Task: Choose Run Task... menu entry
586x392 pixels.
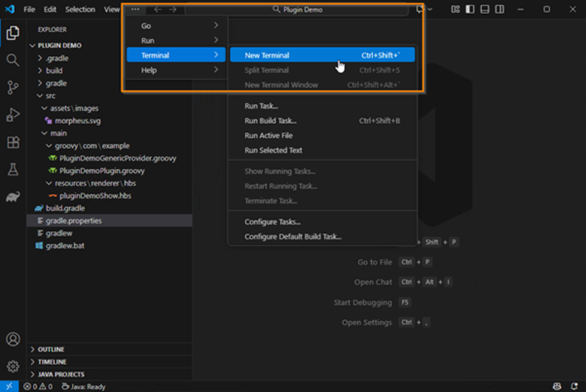Action: click(x=322, y=106)
